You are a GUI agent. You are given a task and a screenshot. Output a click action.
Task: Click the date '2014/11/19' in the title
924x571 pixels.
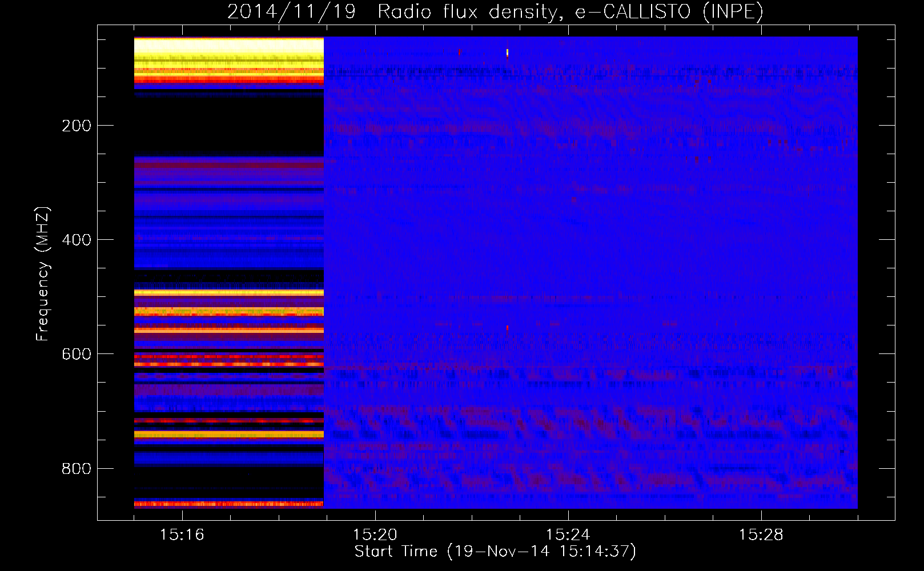point(292,11)
